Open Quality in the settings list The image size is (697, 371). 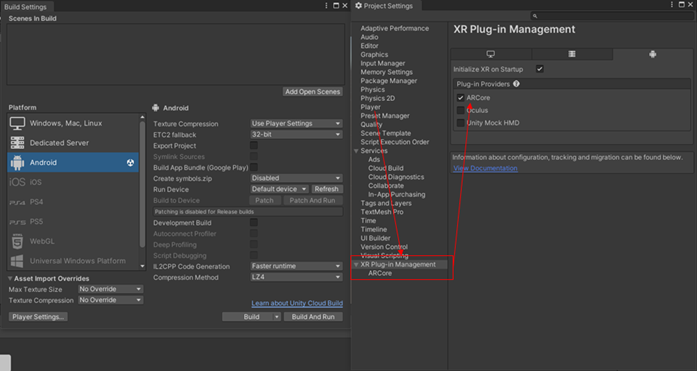[x=371, y=124]
